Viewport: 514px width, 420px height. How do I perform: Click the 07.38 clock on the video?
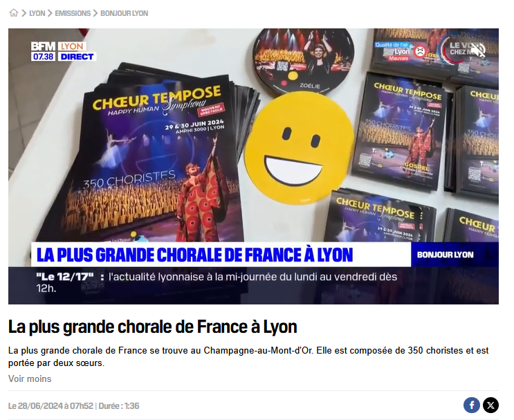click(44, 57)
